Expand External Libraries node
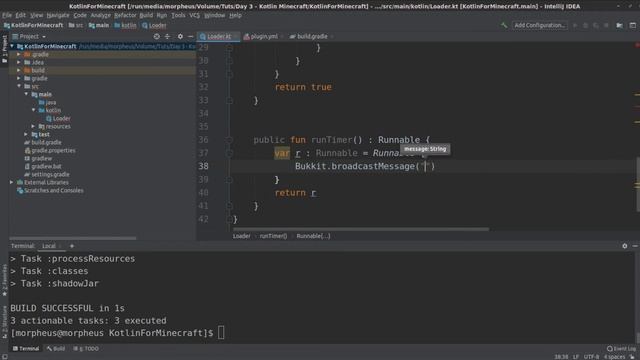The width and height of the screenshot is (640, 360). 11,182
